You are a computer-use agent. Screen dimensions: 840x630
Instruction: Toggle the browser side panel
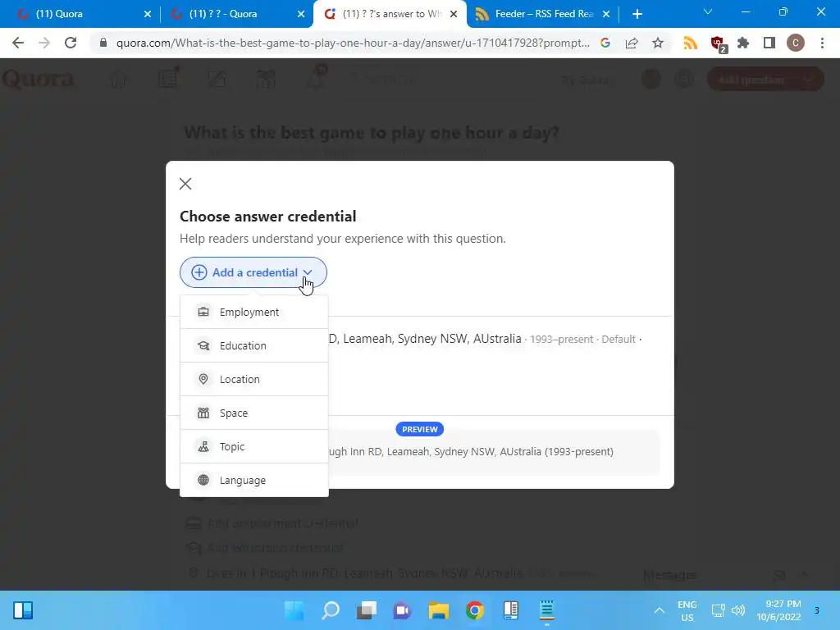[x=769, y=43]
